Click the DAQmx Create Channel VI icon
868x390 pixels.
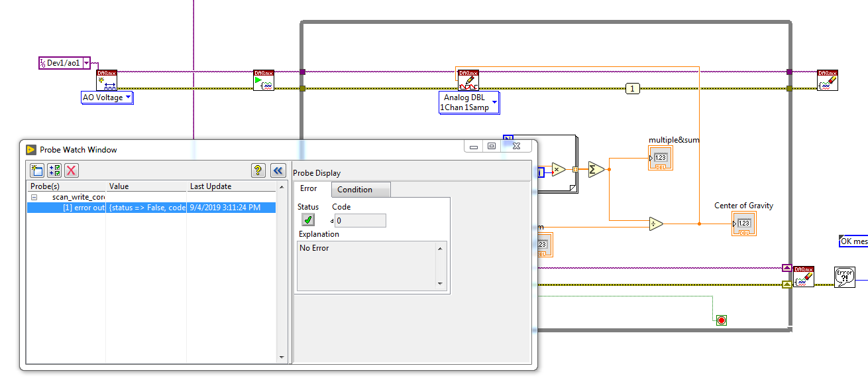point(107,80)
